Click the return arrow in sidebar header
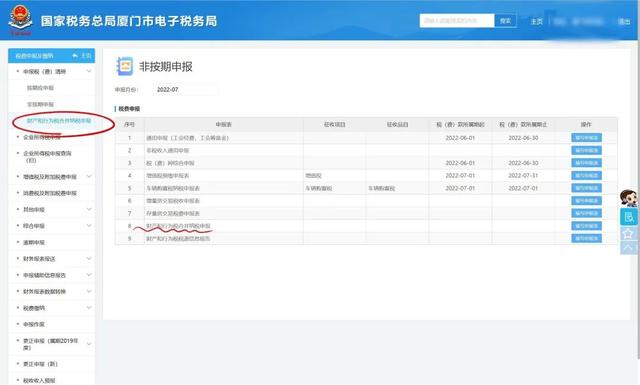Viewport: 640px width, 385px height. [75, 56]
